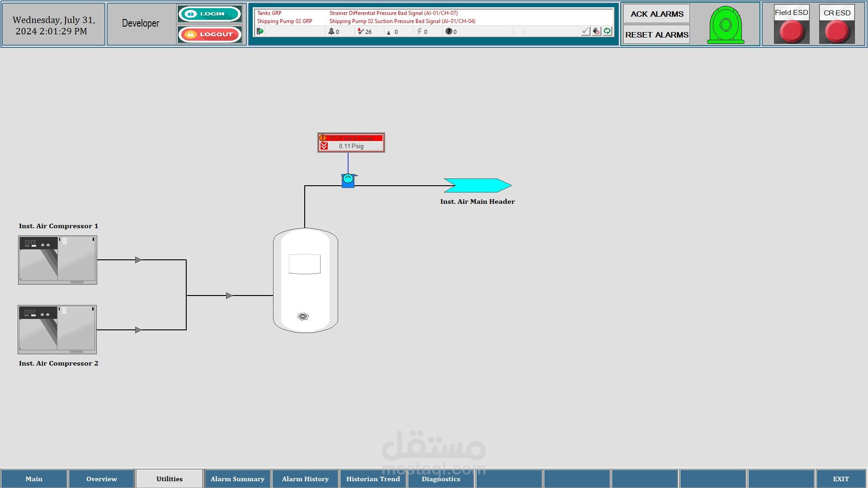Click the green alarm horn beacon icon
The height and width of the screenshot is (488, 868).
[x=726, y=25]
